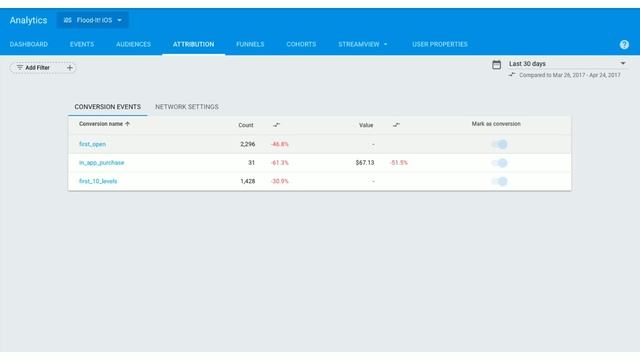This screenshot has height=360, width=640.
Task: Go to the Dashboard tab
Action: 29,44
